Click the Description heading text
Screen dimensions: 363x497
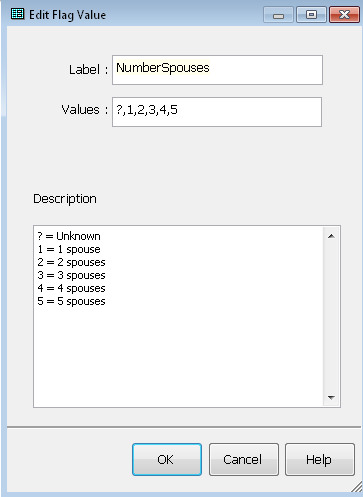(65, 199)
